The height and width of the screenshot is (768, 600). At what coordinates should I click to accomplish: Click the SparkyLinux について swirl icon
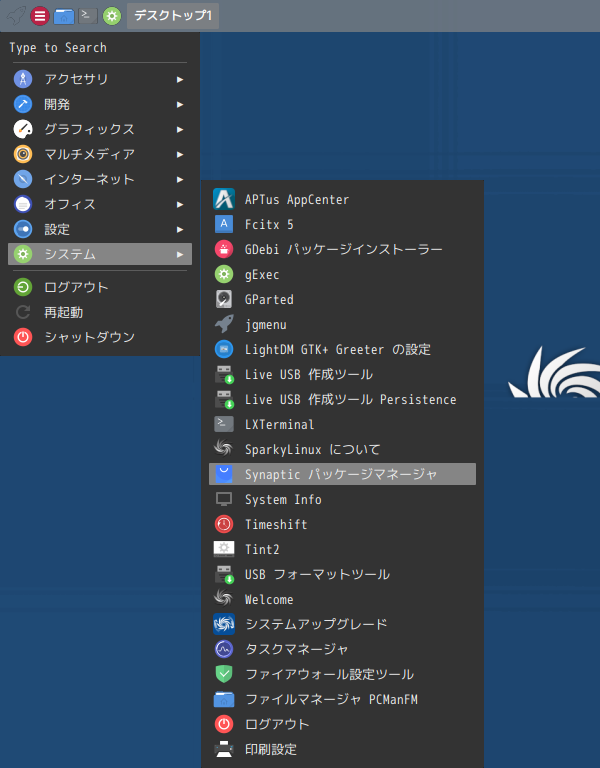pyautogui.click(x=224, y=449)
